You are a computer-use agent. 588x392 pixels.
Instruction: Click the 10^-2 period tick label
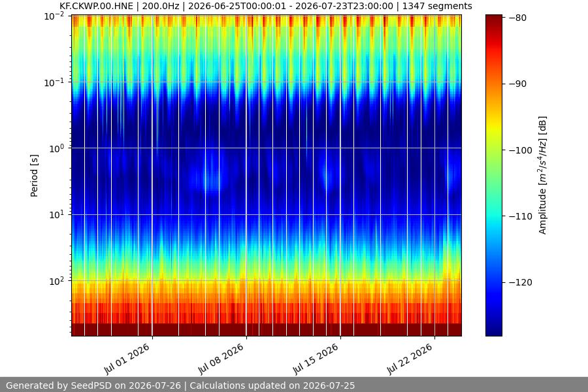coord(54,16)
